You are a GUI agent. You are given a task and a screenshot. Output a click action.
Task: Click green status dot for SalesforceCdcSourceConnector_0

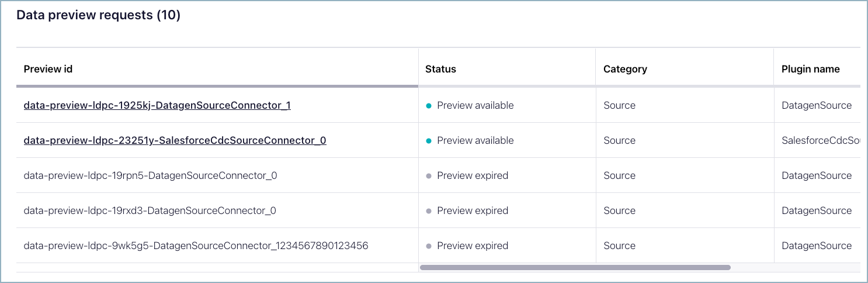click(429, 141)
